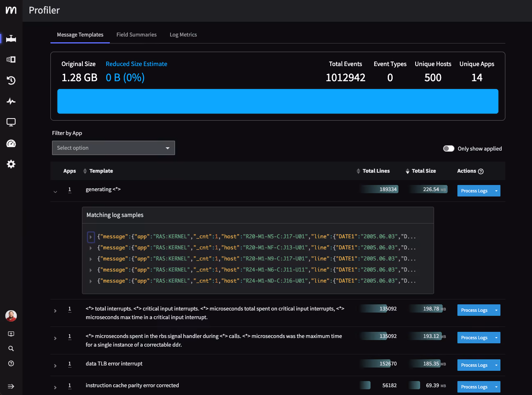Click the blue size estimate bar
This screenshot has width=532, height=395.
click(x=278, y=101)
